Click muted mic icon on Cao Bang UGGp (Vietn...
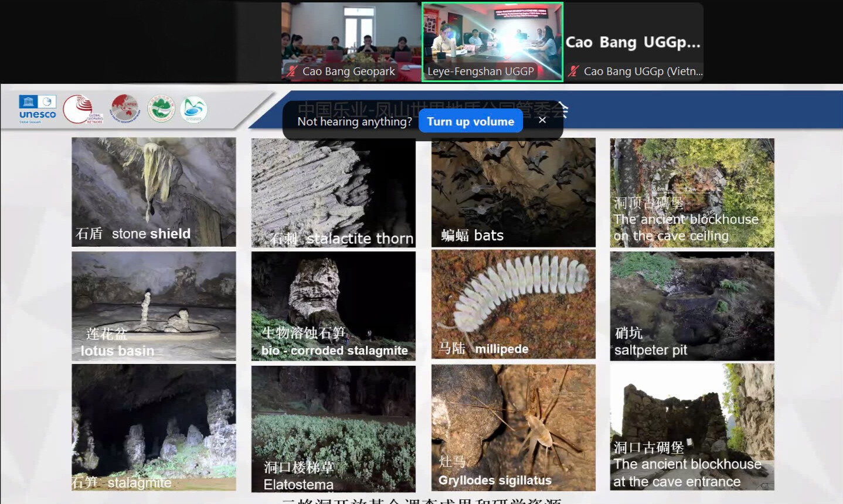 click(x=573, y=71)
